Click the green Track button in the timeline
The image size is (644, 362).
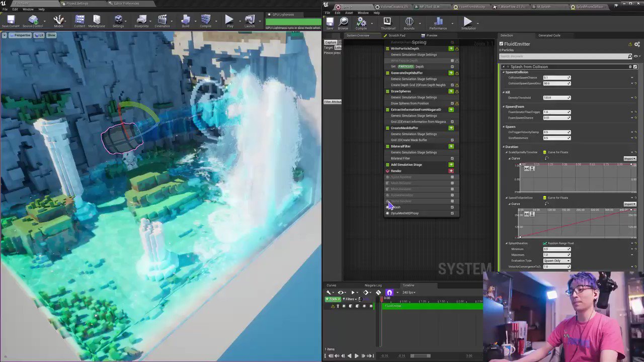point(332,299)
